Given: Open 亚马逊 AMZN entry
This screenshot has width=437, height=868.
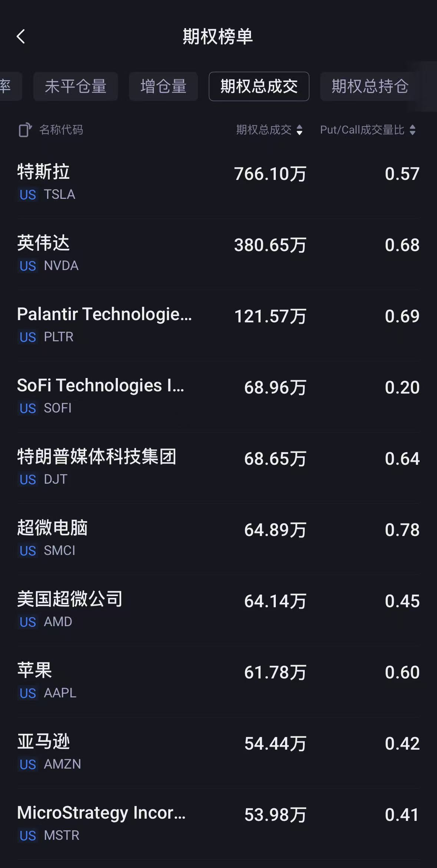Looking at the screenshot, I should pyautogui.click(x=218, y=753).
